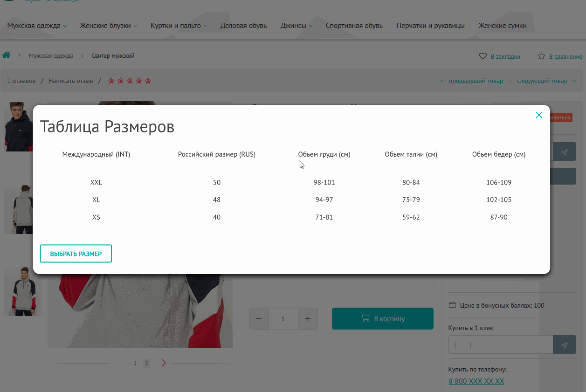Viewport: 586px width, 392px height.
Task: Close the size table popup
Action: click(539, 115)
